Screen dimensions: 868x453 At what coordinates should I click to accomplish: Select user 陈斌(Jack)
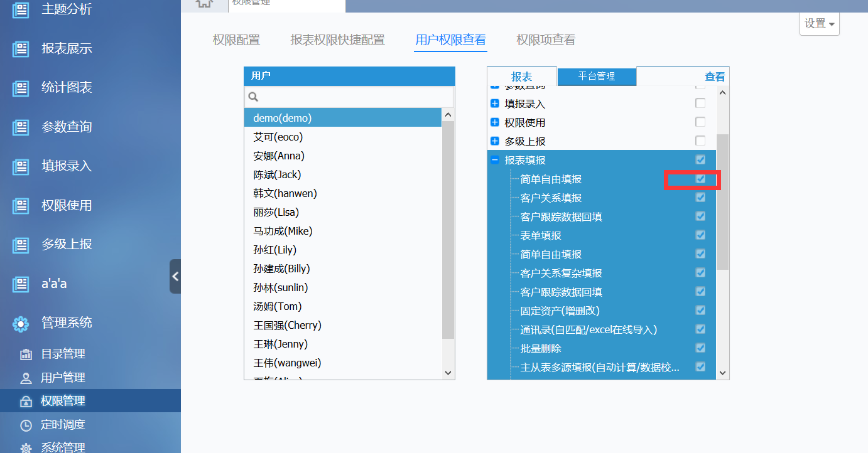(x=343, y=174)
